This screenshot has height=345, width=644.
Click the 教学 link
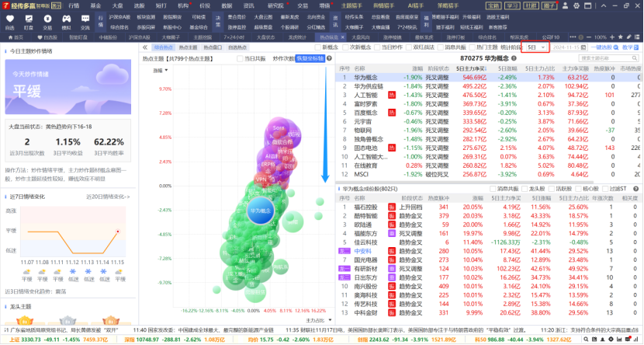click(x=630, y=47)
